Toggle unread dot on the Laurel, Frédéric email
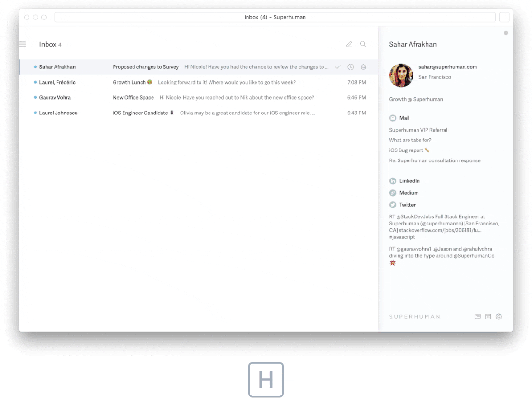 (35, 83)
